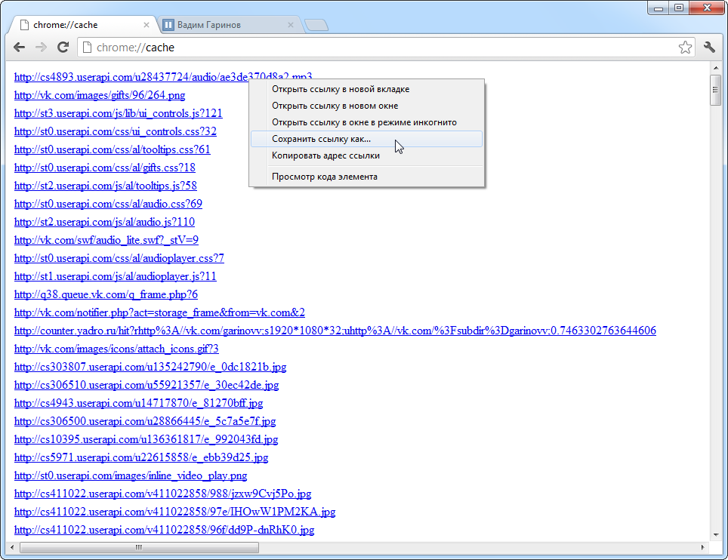This screenshot has width=728, height=560.
Task: Open the e_992043fd.jpg link
Action: 146,439
